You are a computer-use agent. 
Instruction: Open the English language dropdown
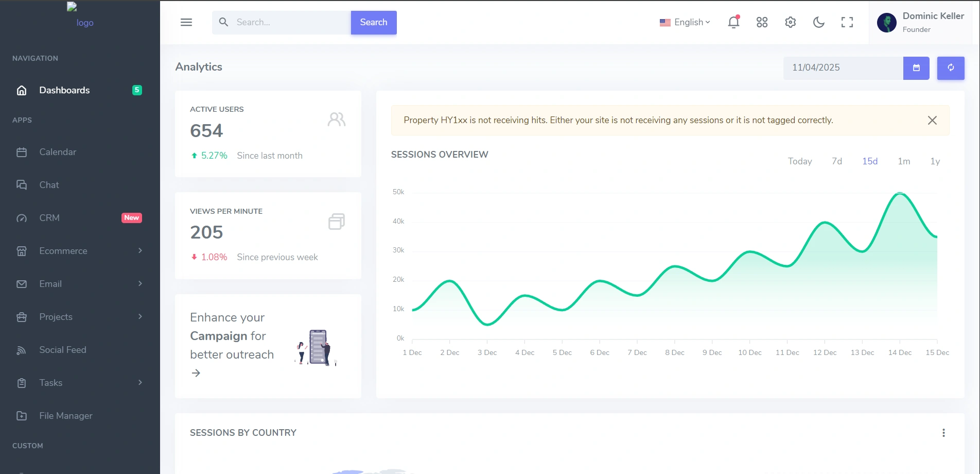(x=685, y=22)
